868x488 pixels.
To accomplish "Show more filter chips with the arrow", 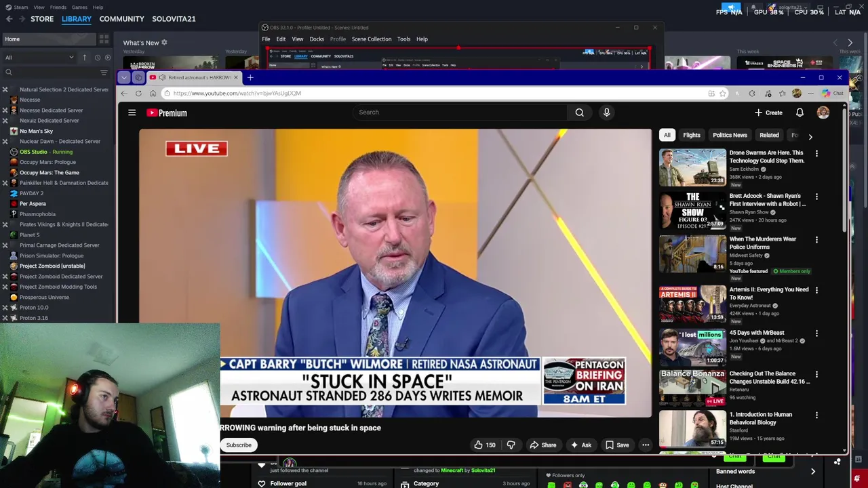I will click(x=810, y=136).
